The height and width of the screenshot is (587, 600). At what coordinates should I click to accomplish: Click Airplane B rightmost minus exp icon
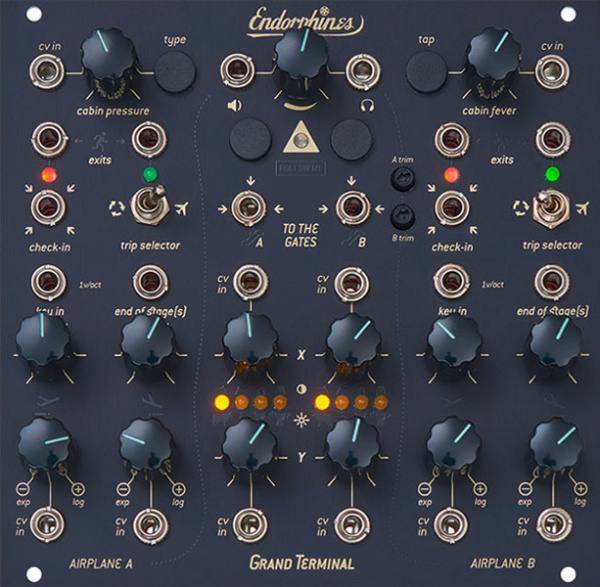pyautogui.click(x=525, y=489)
